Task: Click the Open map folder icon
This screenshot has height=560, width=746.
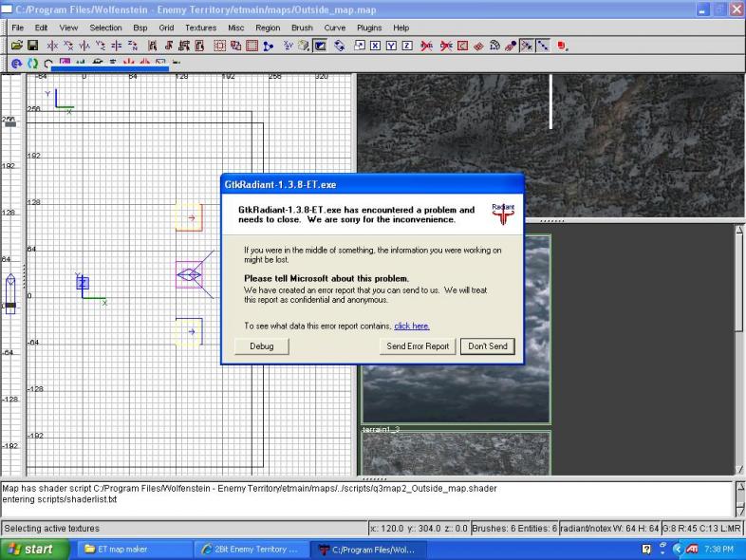Action: pyautogui.click(x=16, y=46)
